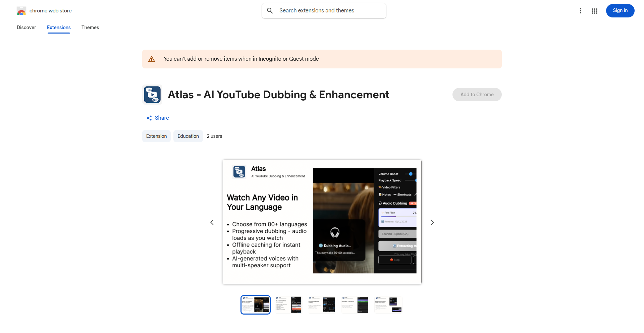Advance the carousel with the right arrow

click(432, 222)
